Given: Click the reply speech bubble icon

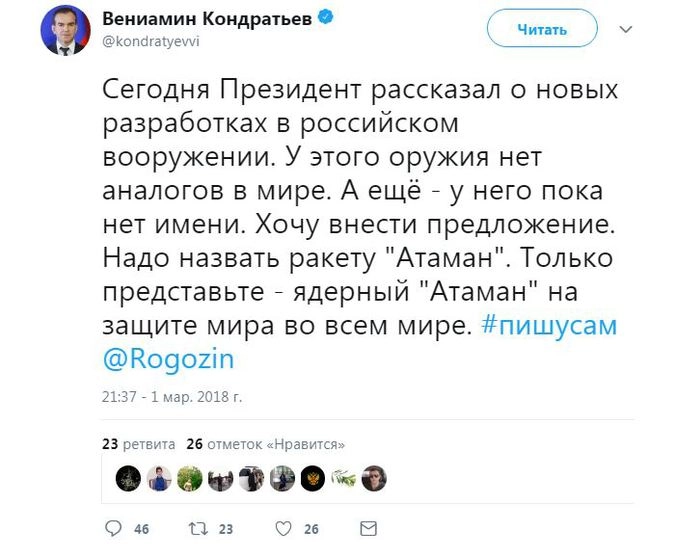Looking at the screenshot, I should [x=114, y=528].
